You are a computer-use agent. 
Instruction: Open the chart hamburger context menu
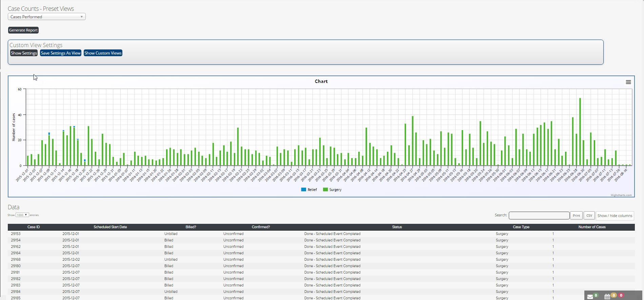pyautogui.click(x=628, y=82)
